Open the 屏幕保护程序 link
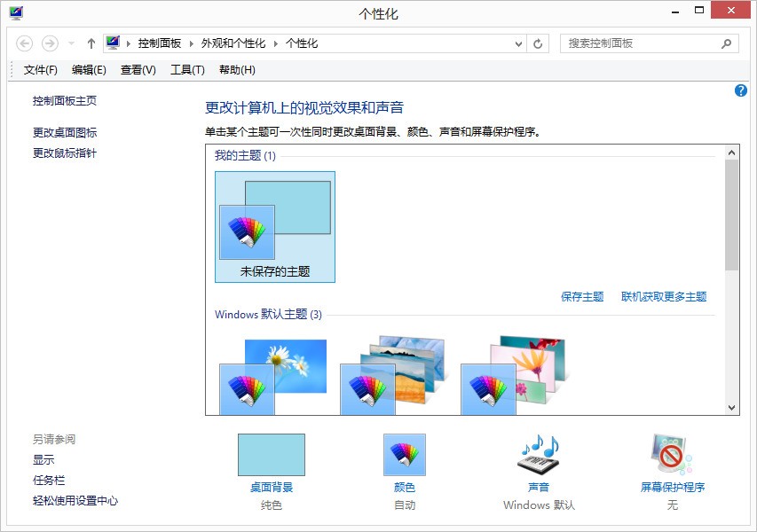The height and width of the screenshot is (532, 757). point(673,487)
